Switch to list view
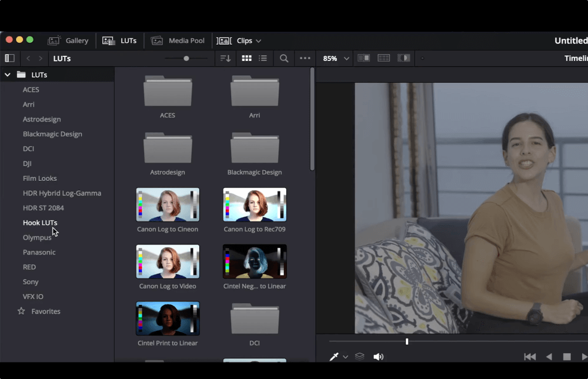 pyautogui.click(x=263, y=58)
